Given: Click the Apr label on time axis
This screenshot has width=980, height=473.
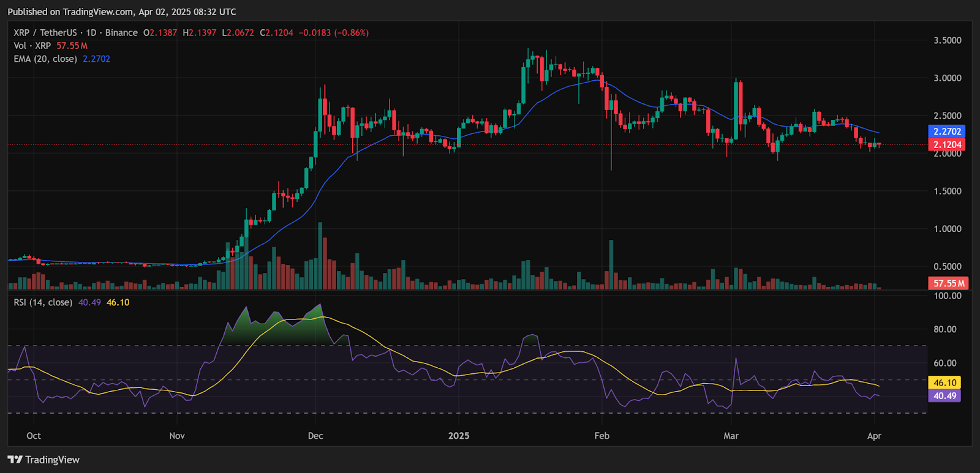Looking at the screenshot, I should [x=874, y=436].
